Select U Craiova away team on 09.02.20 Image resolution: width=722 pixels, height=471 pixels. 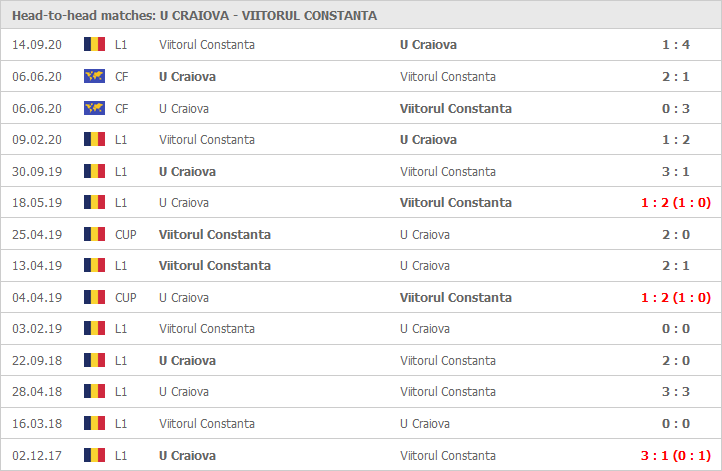point(428,140)
